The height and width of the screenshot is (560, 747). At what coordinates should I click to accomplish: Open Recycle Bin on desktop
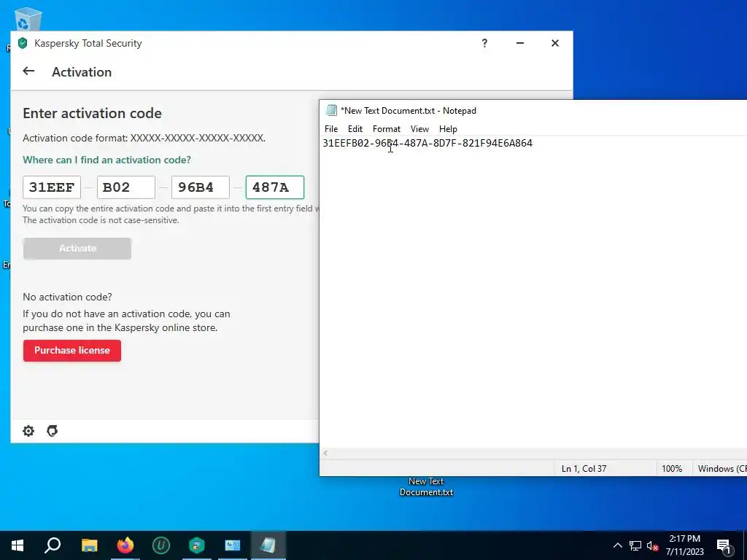coord(28,20)
